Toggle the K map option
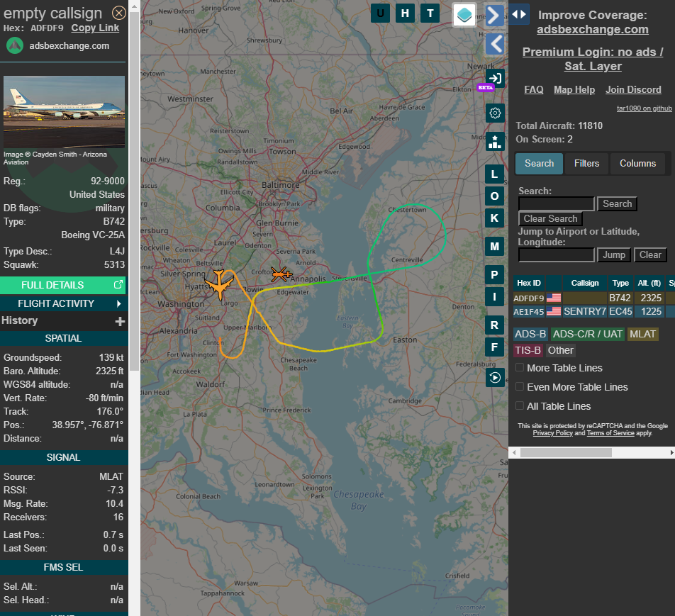The height and width of the screenshot is (616, 675). click(x=495, y=218)
